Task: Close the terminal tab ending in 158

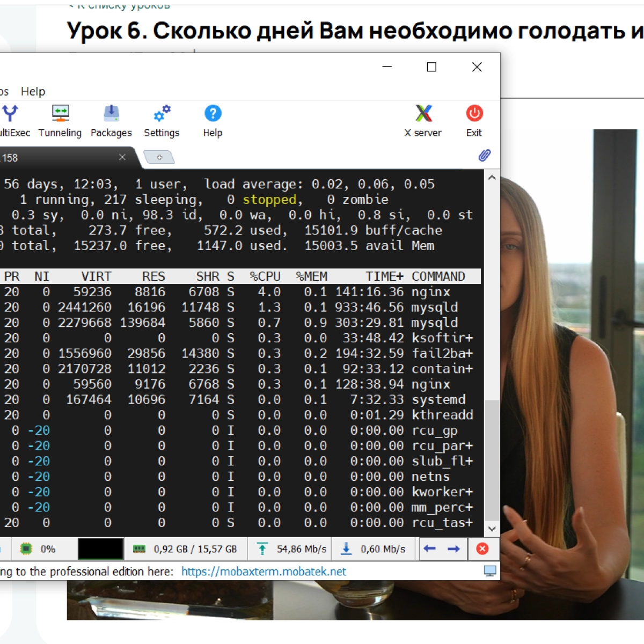Action: (122, 157)
